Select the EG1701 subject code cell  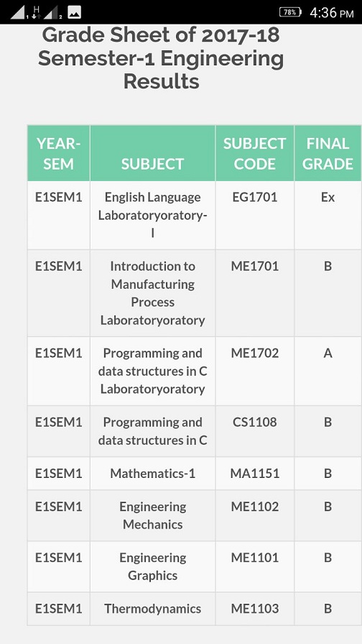tap(254, 215)
